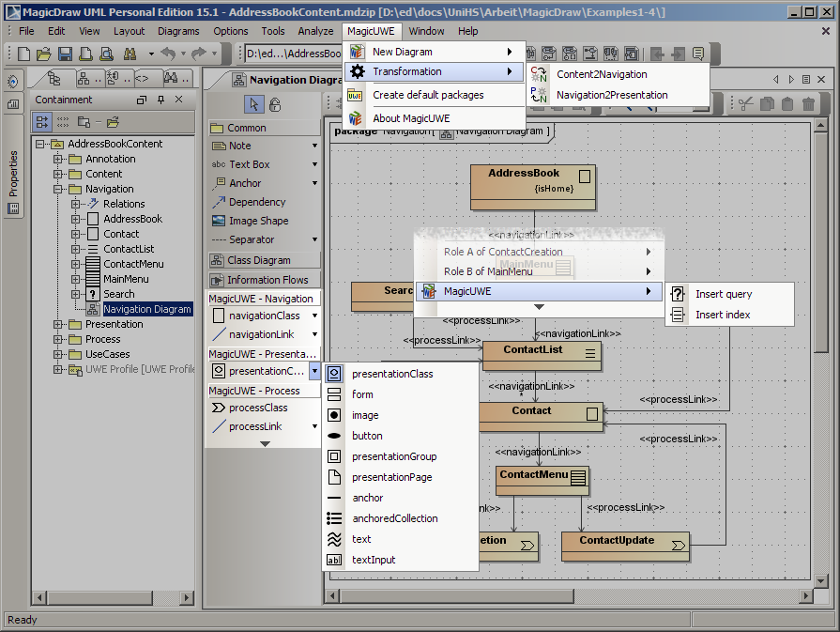
Task: Click the undo arrow icon
Action: click(168, 54)
